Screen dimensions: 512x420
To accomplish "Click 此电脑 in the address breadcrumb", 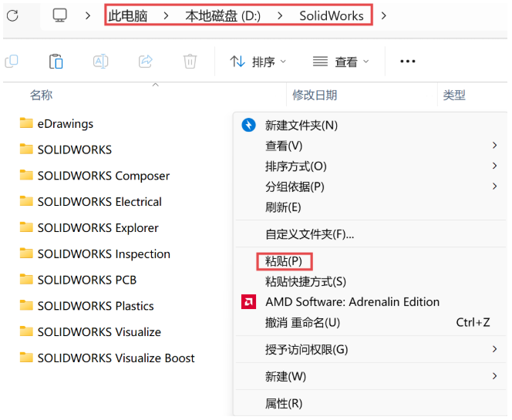I will (x=127, y=15).
